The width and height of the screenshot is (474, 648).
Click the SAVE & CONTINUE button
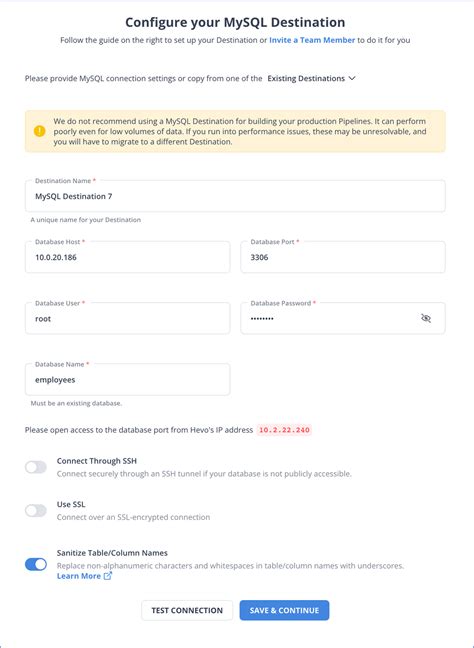(284, 610)
